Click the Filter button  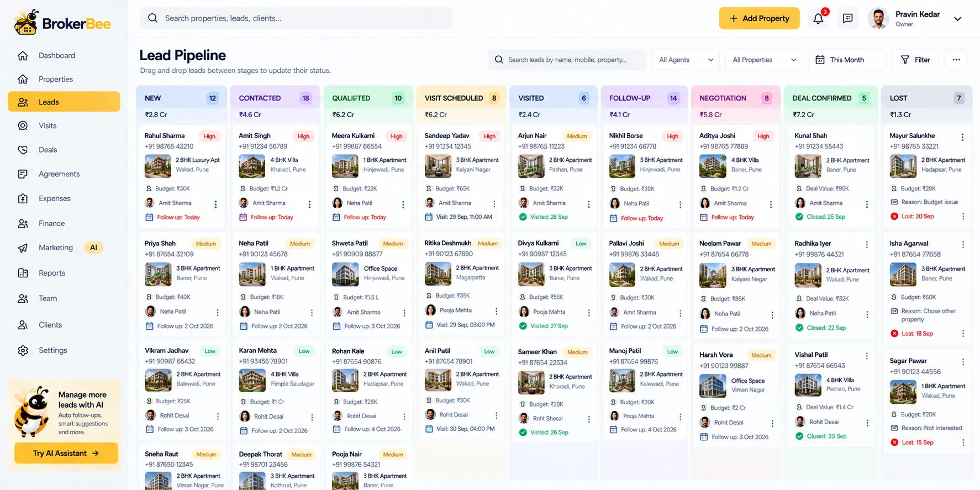(915, 60)
